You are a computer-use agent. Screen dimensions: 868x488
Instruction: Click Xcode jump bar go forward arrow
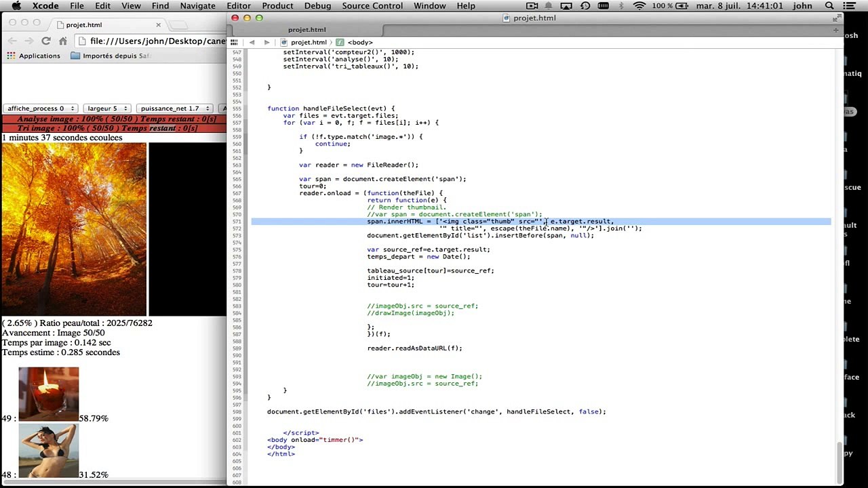point(267,42)
